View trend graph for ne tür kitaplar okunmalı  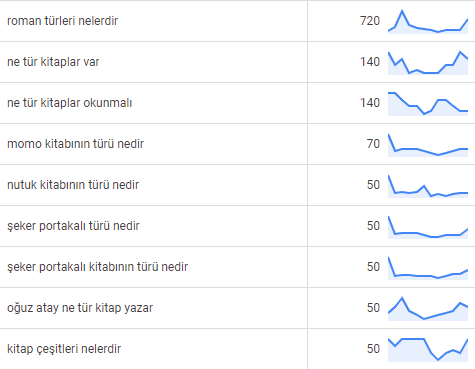tap(428, 104)
